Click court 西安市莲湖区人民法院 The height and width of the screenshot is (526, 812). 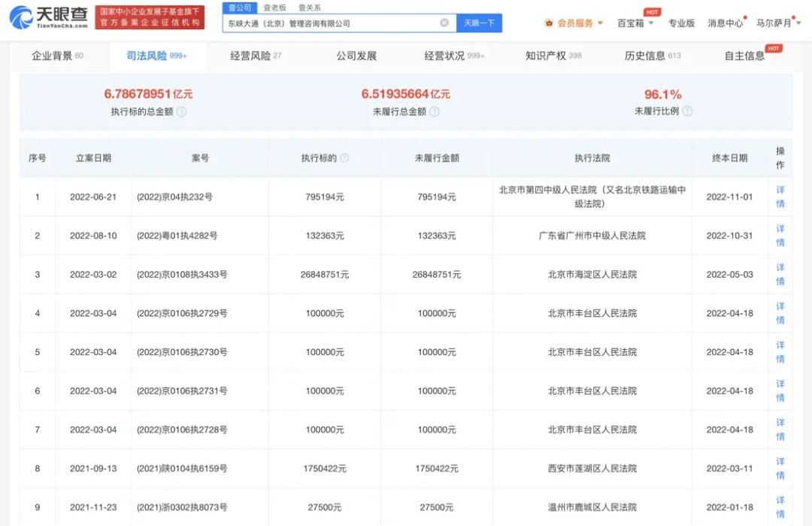592,469
